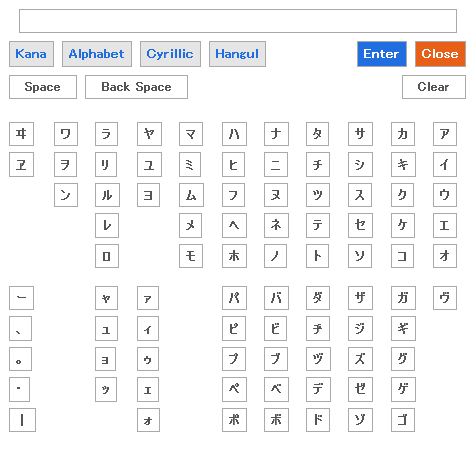Click the Space button
This screenshot has width=476, height=453.
[43, 87]
